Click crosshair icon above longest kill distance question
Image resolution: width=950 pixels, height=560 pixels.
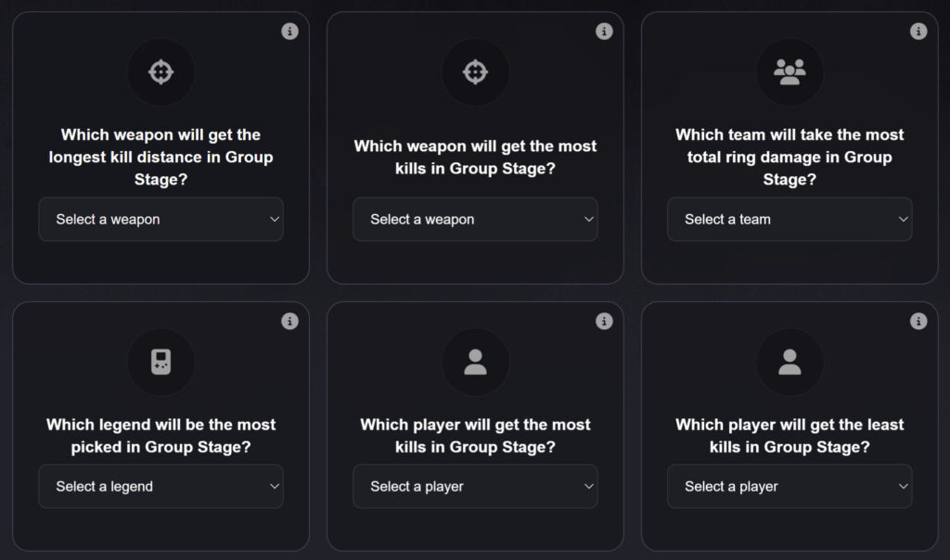tap(160, 72)
